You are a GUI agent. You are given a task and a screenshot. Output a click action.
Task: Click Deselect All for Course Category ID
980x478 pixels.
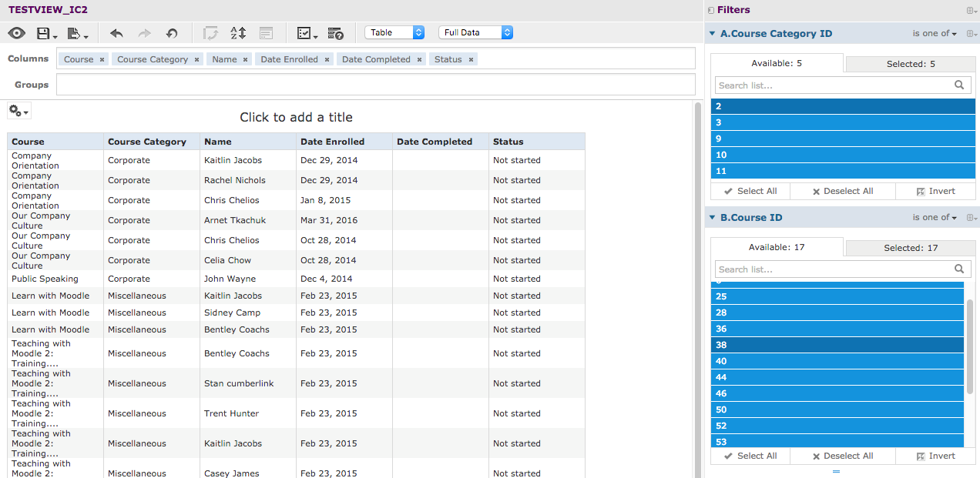tap(843, 191)
